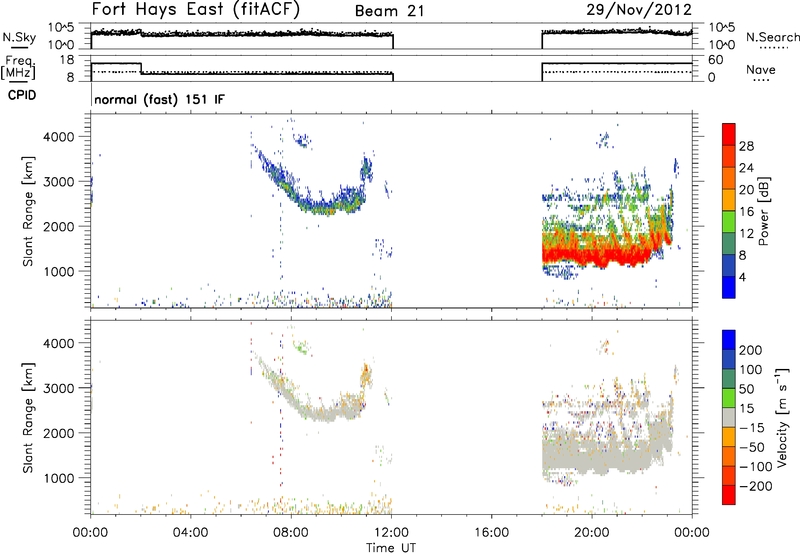Click the 'N.Search' legend label

coord(772,37)
